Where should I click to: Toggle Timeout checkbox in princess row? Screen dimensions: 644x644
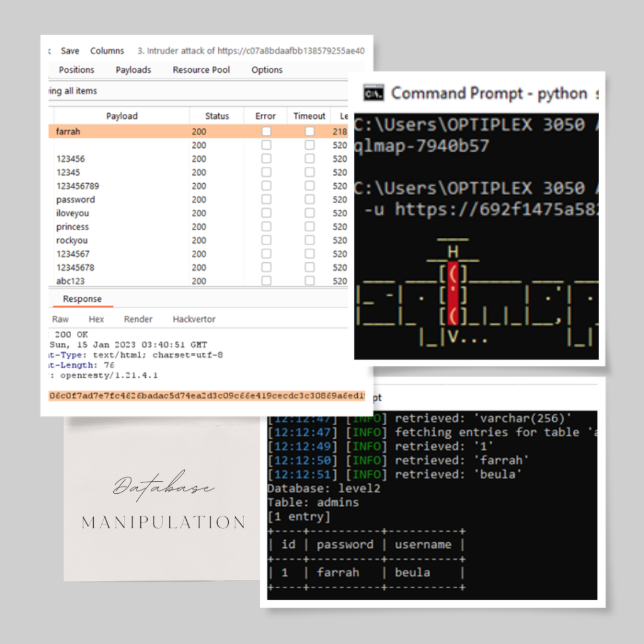pyautogui.click(x=309, y=227)
